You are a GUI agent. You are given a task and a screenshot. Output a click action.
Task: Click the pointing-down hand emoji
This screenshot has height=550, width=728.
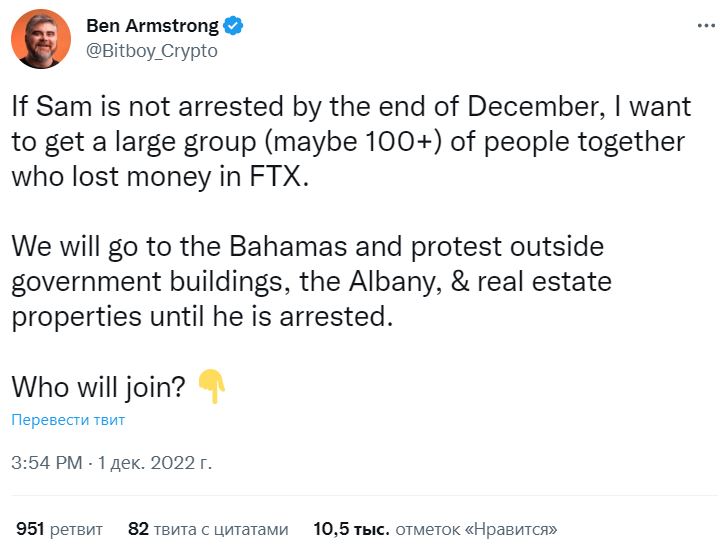tap(212, 386)
